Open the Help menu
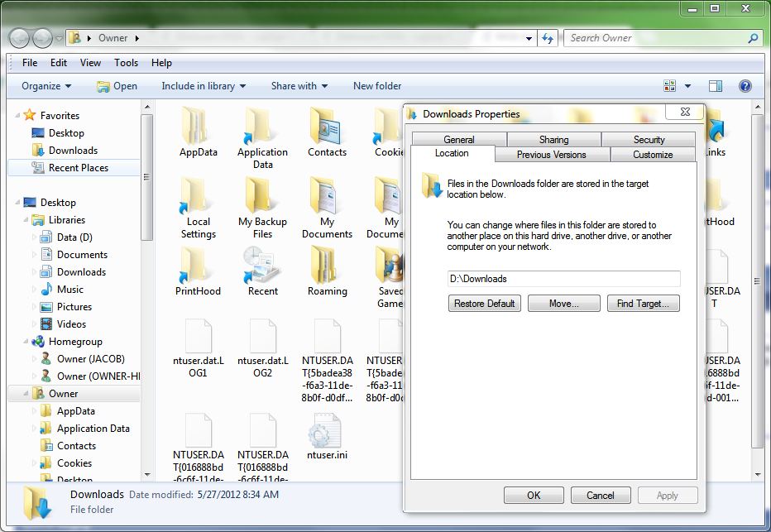Viewport: 771px width, 532px height. tap(161, 63)
